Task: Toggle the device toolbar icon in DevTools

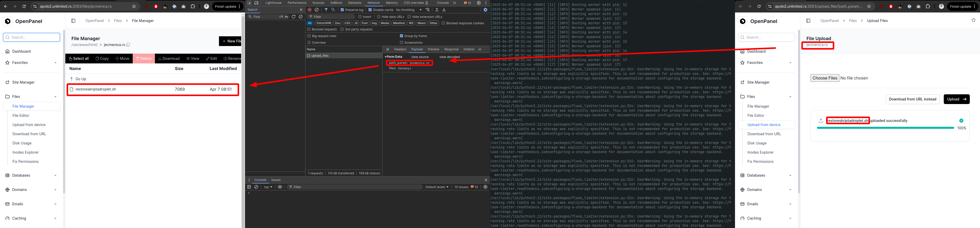Action: 256,3
